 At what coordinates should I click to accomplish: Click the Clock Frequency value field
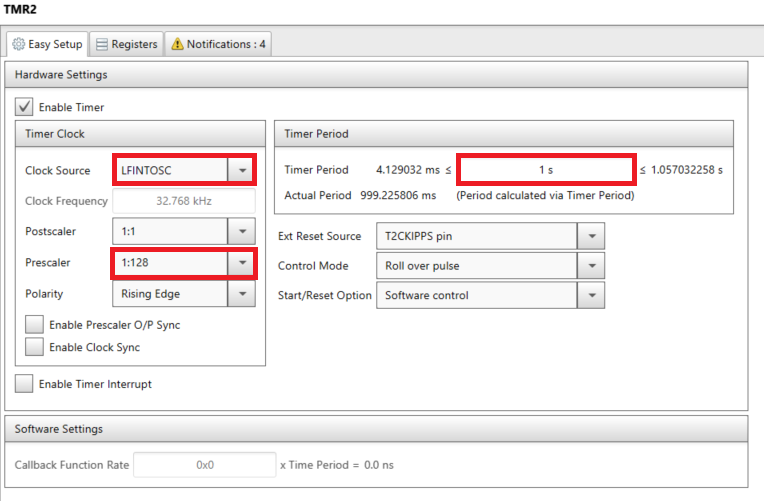(183, 201)
